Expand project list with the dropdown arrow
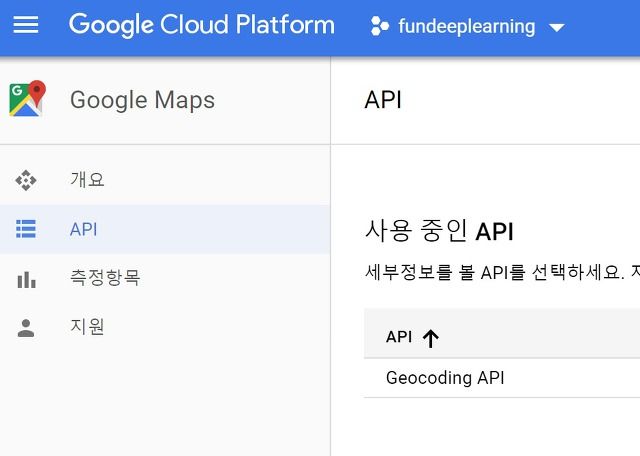This screenshot has width=640, height=456. (x=557, y=28)
